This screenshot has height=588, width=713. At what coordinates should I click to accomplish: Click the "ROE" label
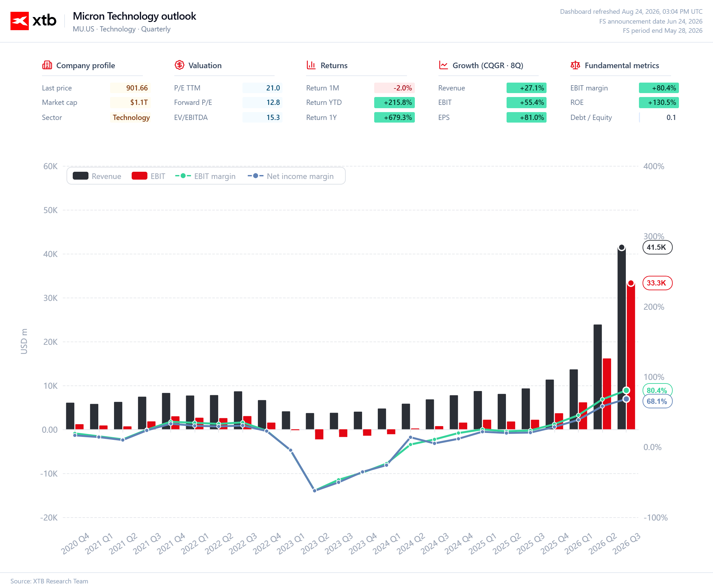(x=577, y=103)
